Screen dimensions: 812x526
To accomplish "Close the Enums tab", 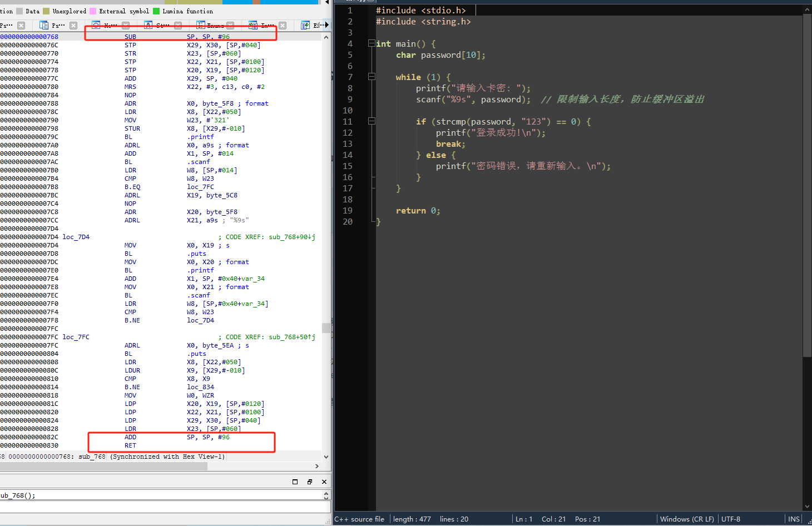I will [x=230, y=26].
